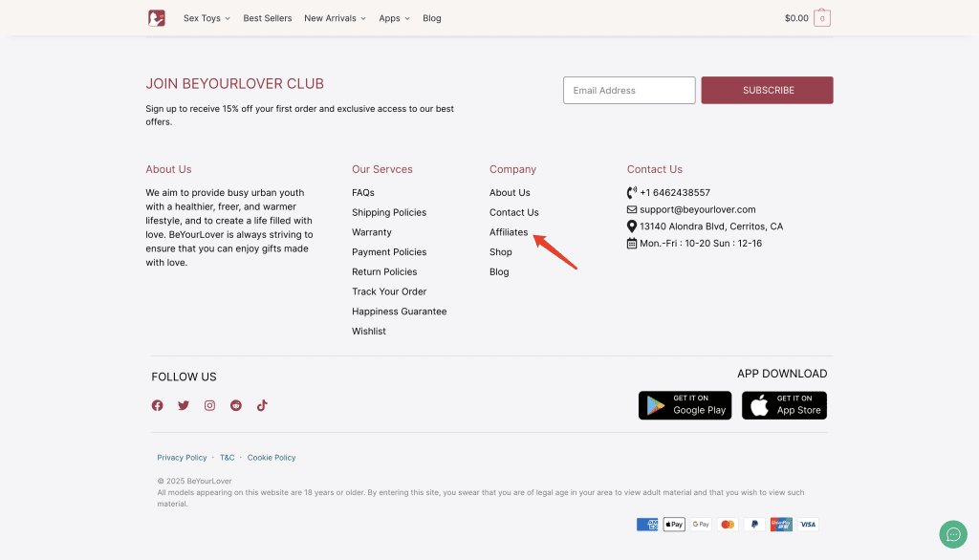Expand the Sex Toys dropdown menu
The width and height of the screenshot is (979, 560).
coord(207,18)
